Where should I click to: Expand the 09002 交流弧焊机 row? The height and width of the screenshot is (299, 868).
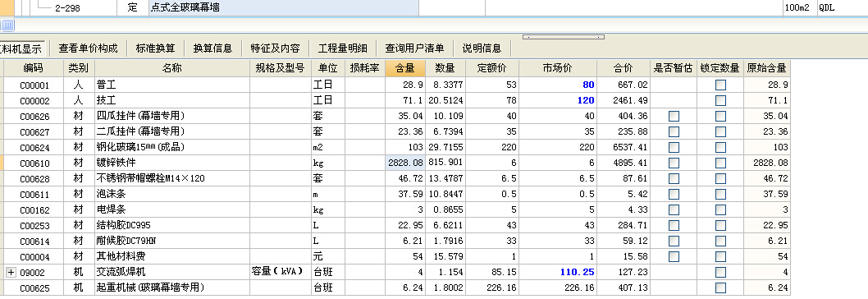(x=10, y=273)
